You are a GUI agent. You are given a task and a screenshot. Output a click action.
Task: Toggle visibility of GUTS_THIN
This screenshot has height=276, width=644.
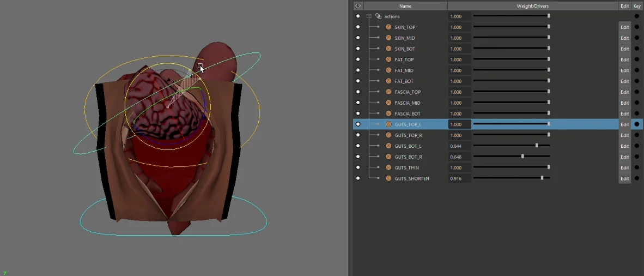[x=358, y=167]
